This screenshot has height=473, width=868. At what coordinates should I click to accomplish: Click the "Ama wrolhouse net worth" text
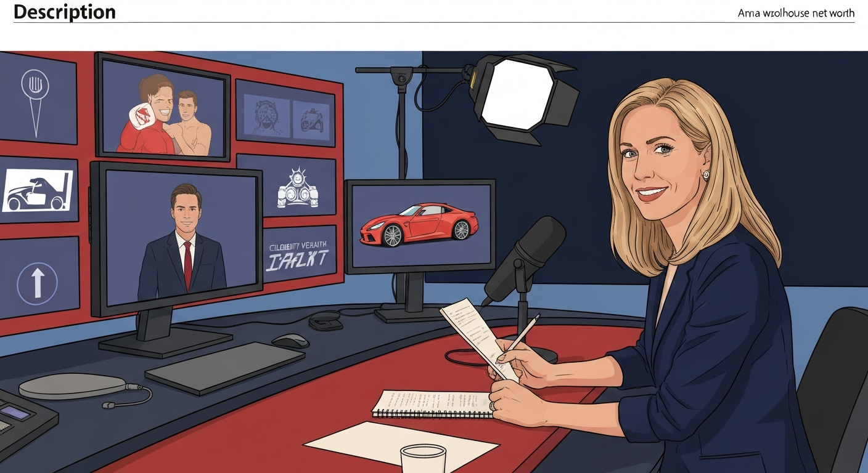click(x=796, y=13)
